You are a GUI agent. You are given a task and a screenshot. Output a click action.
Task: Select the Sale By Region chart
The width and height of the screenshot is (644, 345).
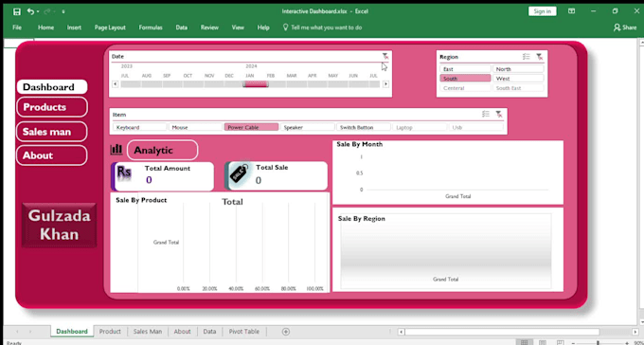[448, 249]
